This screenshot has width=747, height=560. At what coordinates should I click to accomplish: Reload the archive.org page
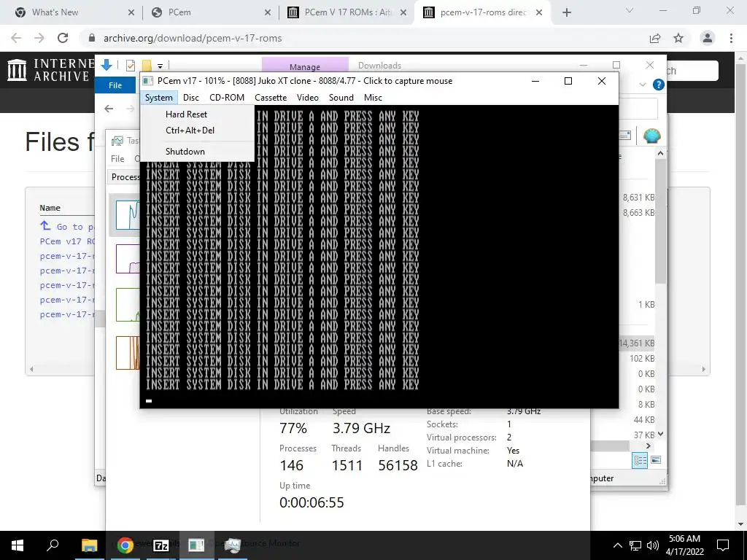63,38
